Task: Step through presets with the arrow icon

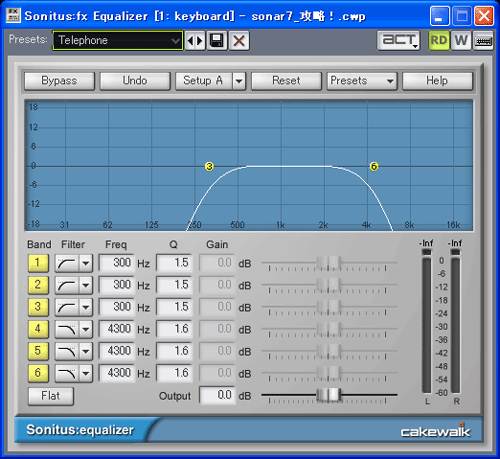Action: tap(195, 41)
